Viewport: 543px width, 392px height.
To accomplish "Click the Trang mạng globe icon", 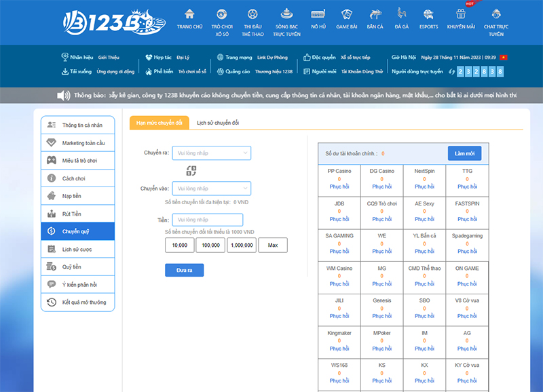I will coord(220,57).
